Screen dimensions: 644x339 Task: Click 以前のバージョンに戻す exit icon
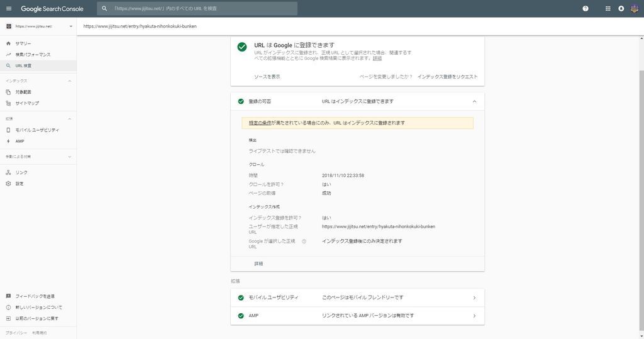point(8,318)
